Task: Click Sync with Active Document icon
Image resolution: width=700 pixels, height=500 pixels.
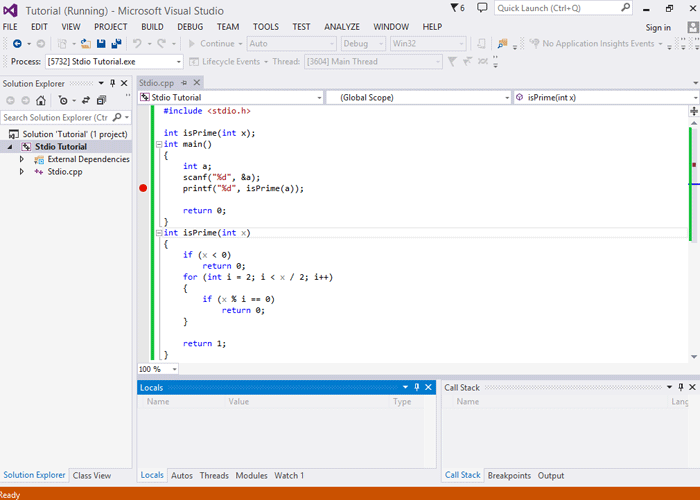Action: [x=86, y=100]
